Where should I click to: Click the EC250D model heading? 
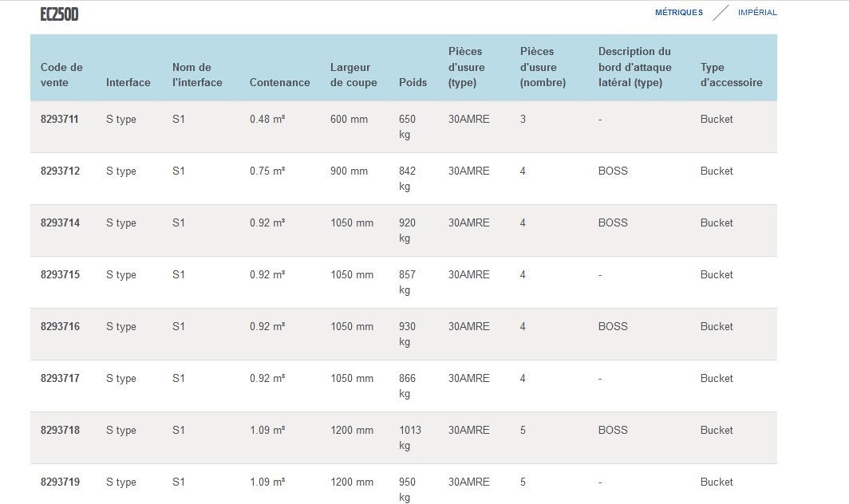point(59,14)
